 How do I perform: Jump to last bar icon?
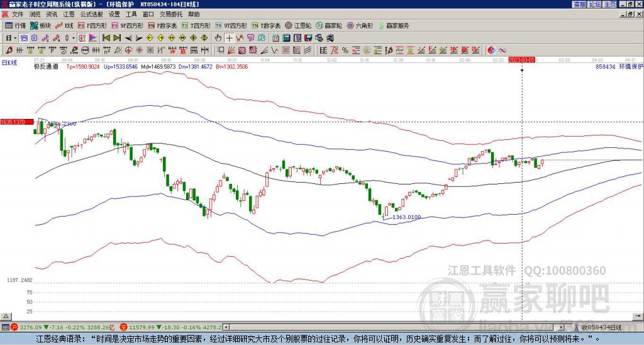click(117, 38)
